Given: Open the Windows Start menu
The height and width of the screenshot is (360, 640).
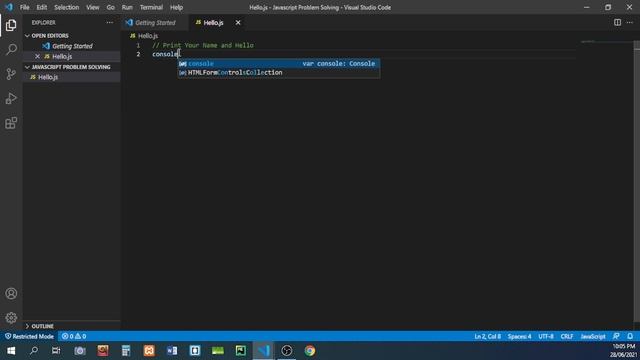Looking at the screenshot, I should (x=11, y=351).
